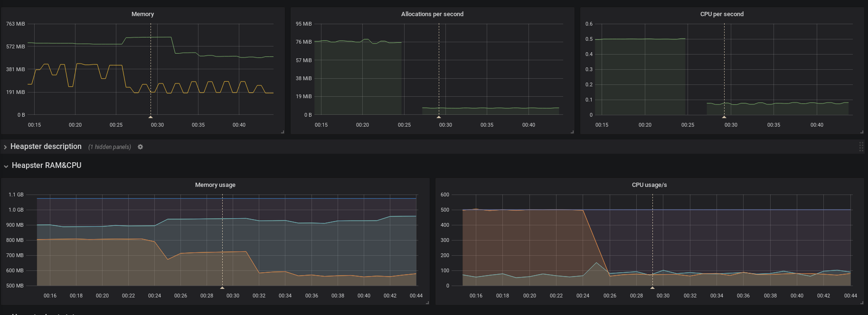Click the '900 MB' axis label
This screenshot has width=868, height=315.
pos(15,225)
